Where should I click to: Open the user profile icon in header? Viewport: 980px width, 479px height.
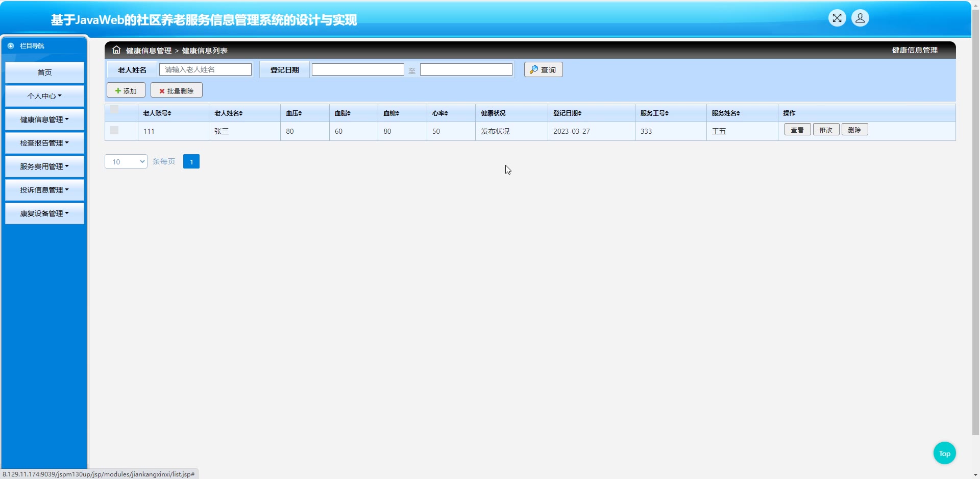click(860, 18)
